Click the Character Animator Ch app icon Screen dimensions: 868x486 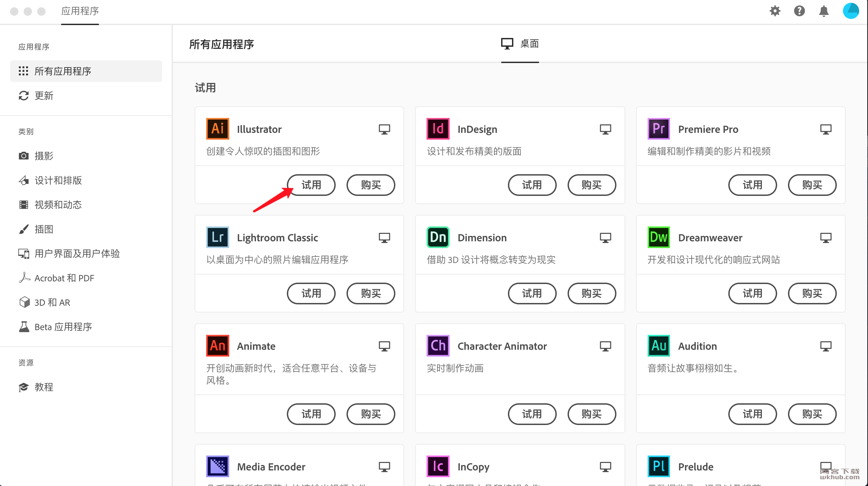click(x=438, y=346)
